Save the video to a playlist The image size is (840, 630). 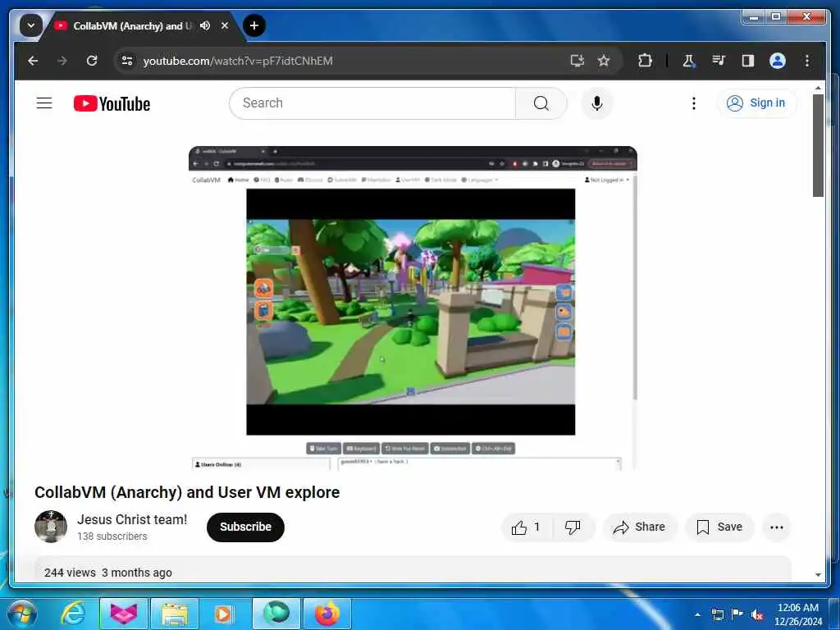[719, 527]
